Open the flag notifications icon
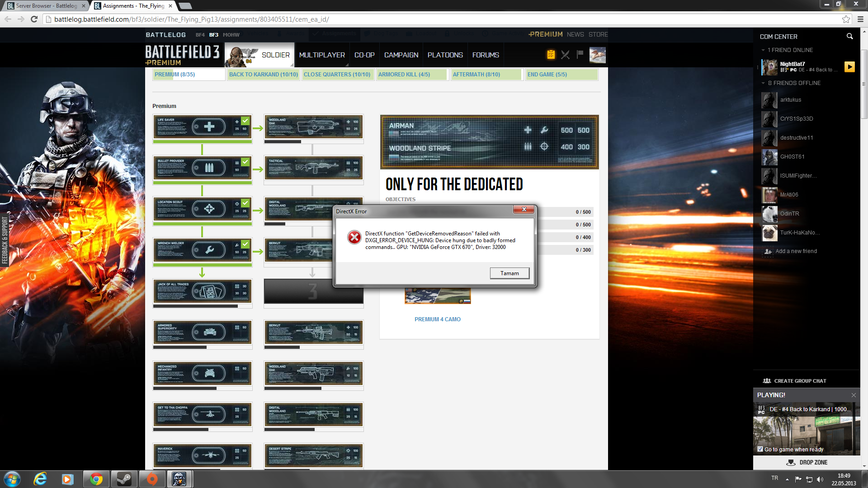The width and height of the screenshot is (868, 488). (580, 55)
